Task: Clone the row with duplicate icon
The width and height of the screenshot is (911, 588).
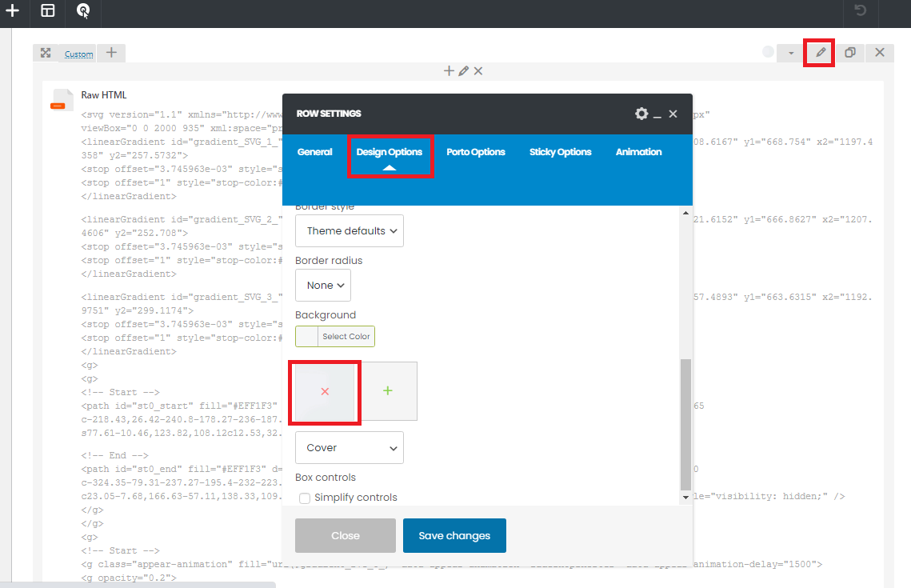Action: [x=850, y=53]
